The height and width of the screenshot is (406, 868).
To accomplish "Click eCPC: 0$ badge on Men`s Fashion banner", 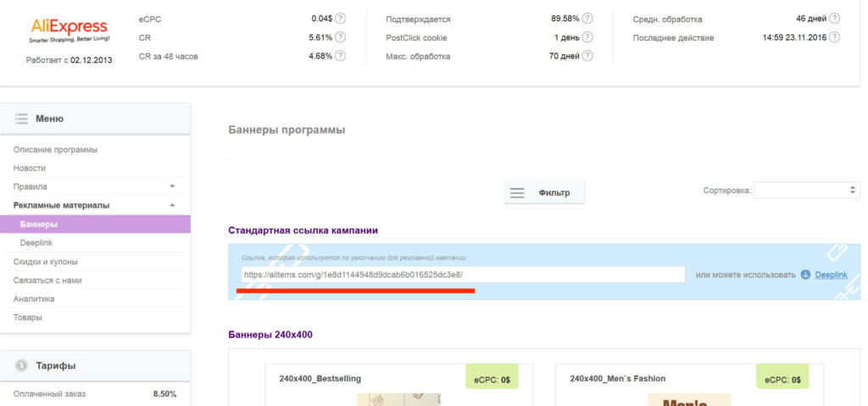I will 782,376.
